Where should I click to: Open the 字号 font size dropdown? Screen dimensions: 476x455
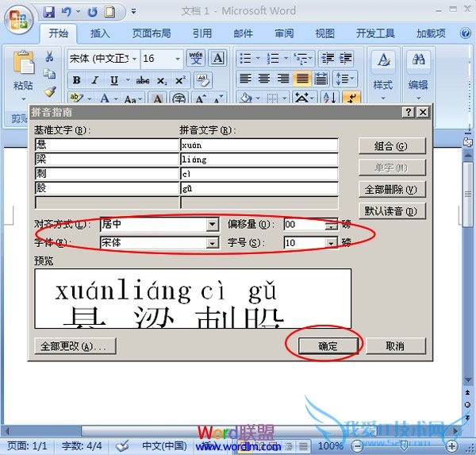[331, 243]
